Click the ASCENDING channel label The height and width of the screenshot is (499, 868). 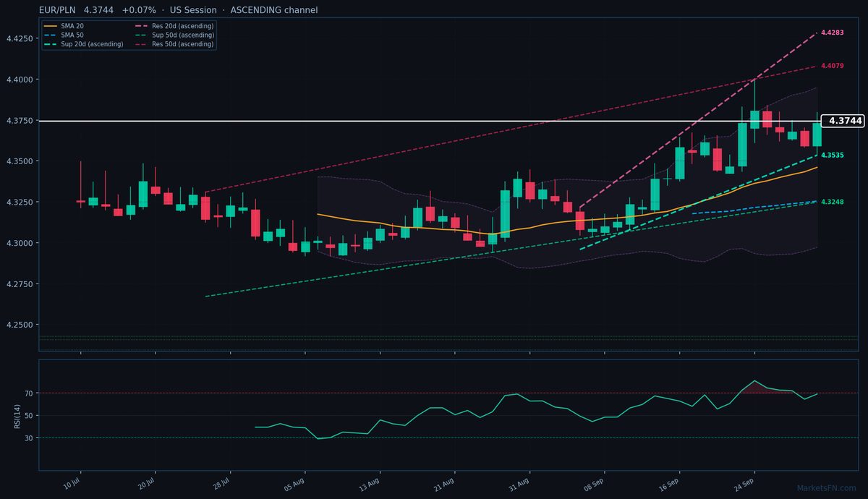[273, 10]
